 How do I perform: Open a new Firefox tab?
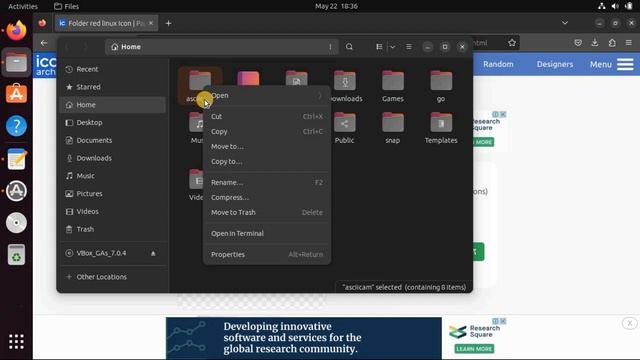[x=169, y=24]
